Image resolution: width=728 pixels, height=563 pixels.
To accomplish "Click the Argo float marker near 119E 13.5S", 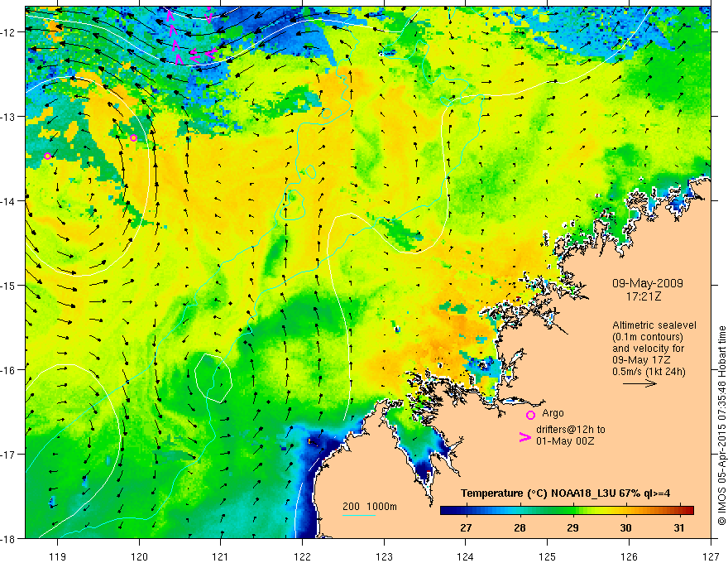I will (x=47, y=156).
